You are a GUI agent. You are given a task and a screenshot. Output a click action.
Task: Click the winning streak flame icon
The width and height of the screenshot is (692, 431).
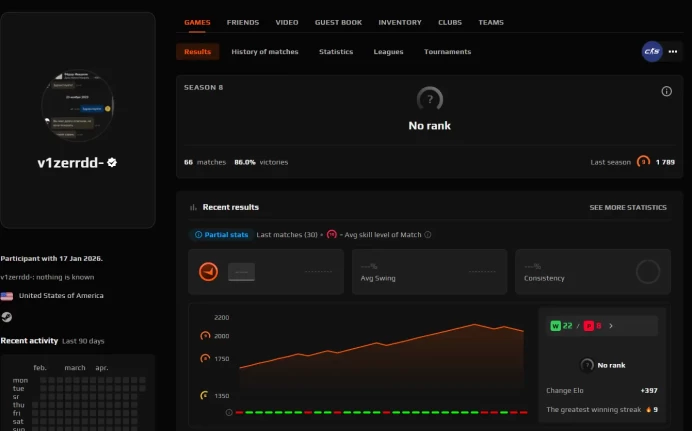(648, 410)
